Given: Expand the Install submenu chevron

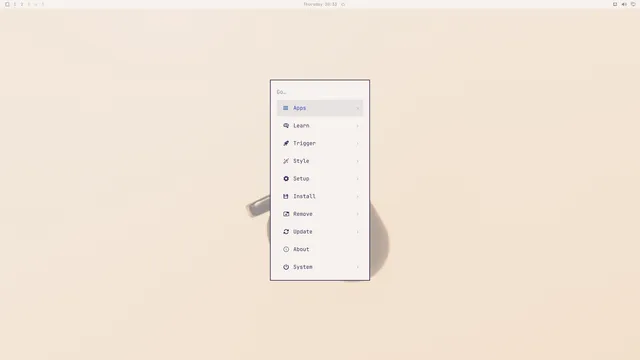Looking at the screenshot, I should click(x=358, y=196).
